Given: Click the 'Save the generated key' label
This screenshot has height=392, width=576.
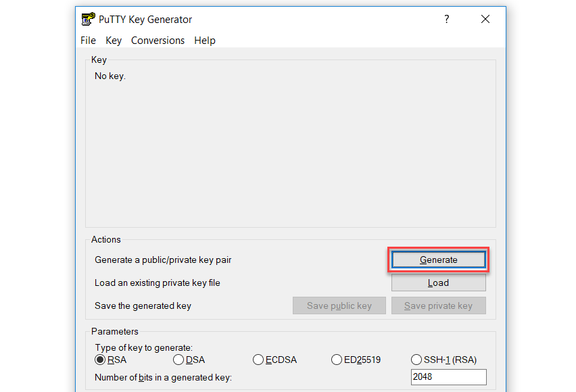Looking at the screenshot, I should tap(143, 306).
